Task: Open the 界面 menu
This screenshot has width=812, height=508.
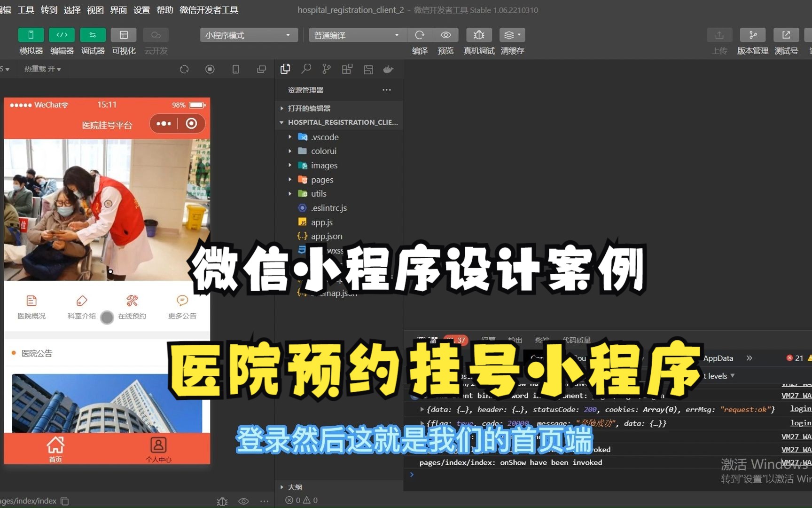Action: coord(118,10)
